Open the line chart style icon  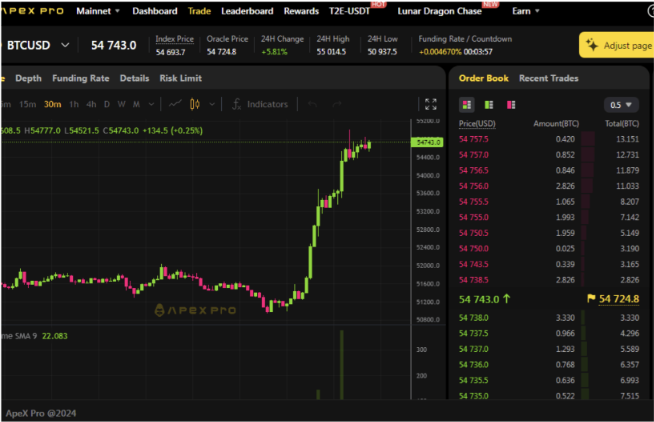175,104
